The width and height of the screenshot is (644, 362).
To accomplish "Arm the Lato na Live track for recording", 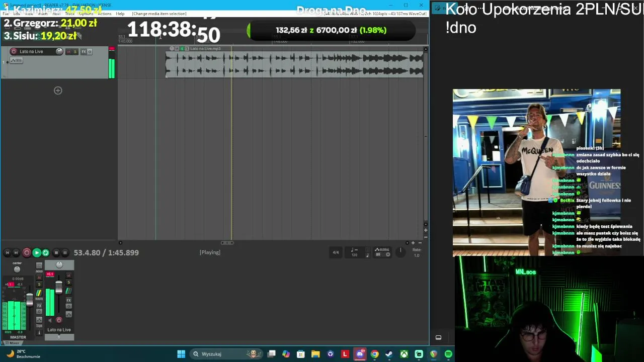I will coord(14,51).
